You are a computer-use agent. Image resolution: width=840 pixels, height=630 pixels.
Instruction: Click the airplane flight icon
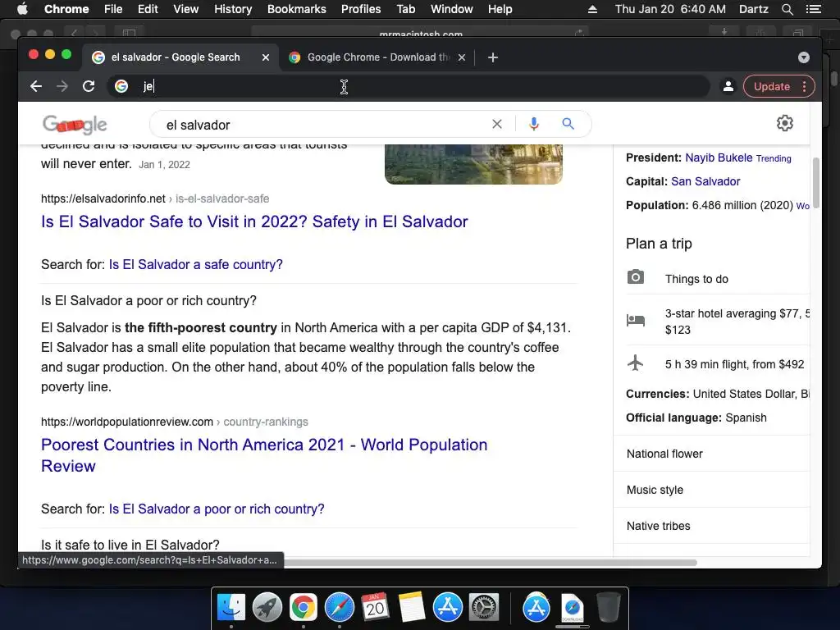(x=636, y=363)
